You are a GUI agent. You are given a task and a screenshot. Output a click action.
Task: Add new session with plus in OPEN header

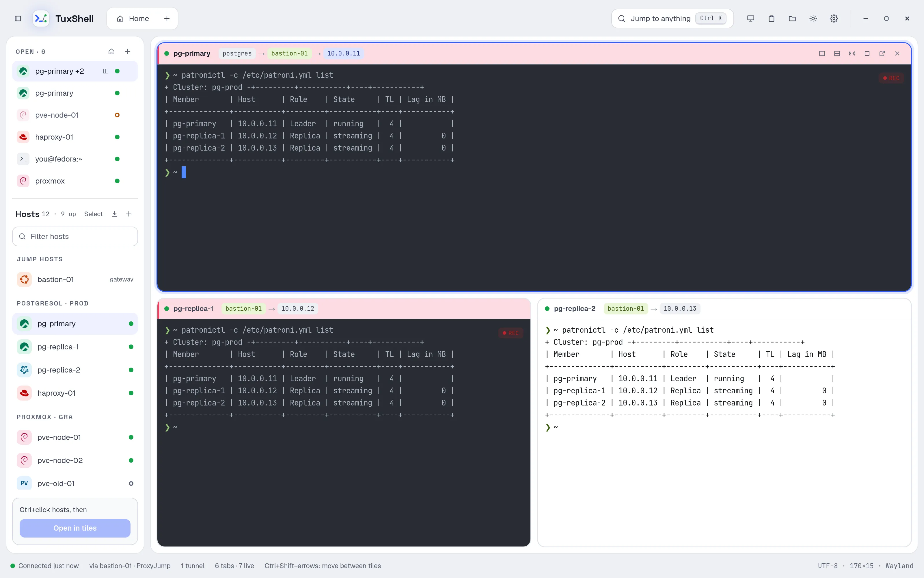[128, 52]
